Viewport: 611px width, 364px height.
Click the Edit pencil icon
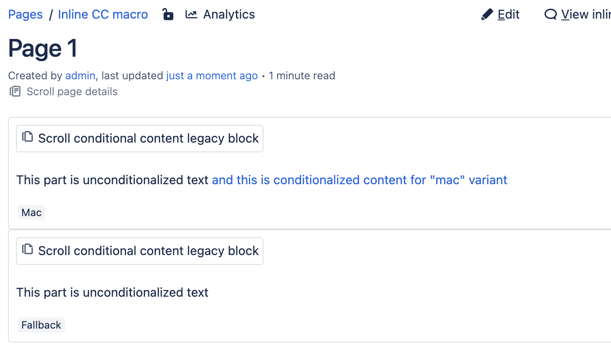click(x=487, y=15)
